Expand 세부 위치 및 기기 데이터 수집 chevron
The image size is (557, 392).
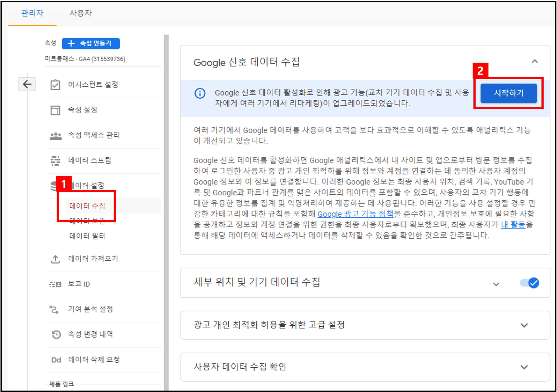pos(496,284)
